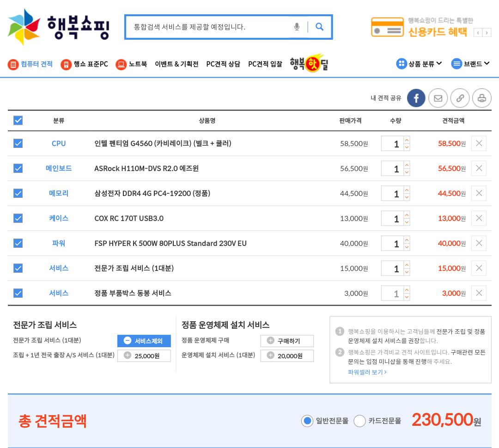
Task: Uncheck 전문가 조립 서비스 row checkbox
Action: (x=18, y=268)
